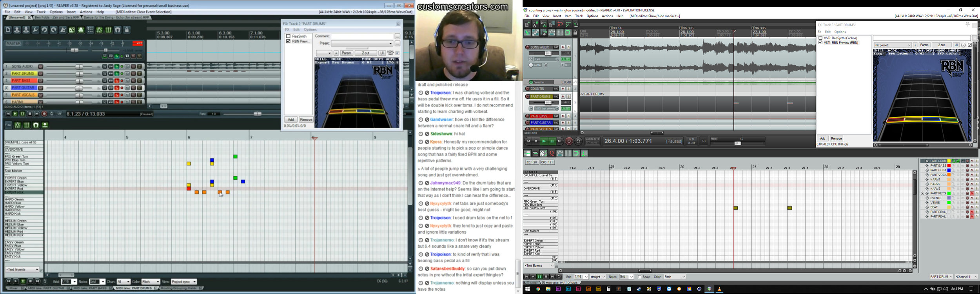Open the Grid 1/16 dropdown in right MIDI editor
The image size is (980, 294).
pyautogui.click(x=581, y=277)
